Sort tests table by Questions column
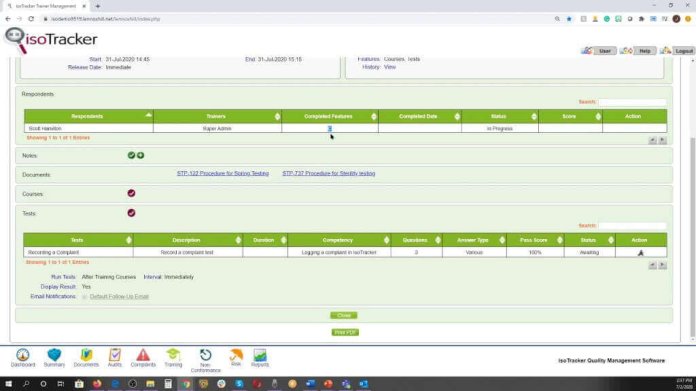This screenshot has width=696, height=391. tap(416, 240)
